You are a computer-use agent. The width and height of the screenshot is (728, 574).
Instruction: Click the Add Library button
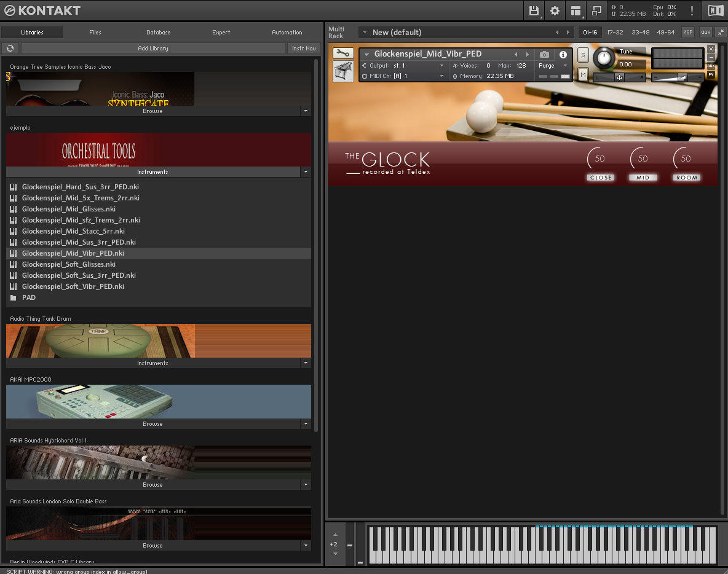tap(153, 49)
